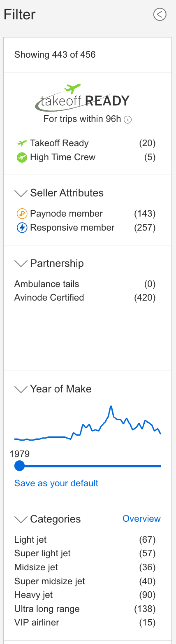
Task: Toggle the Avinode Certified filter
Action: 86,298
